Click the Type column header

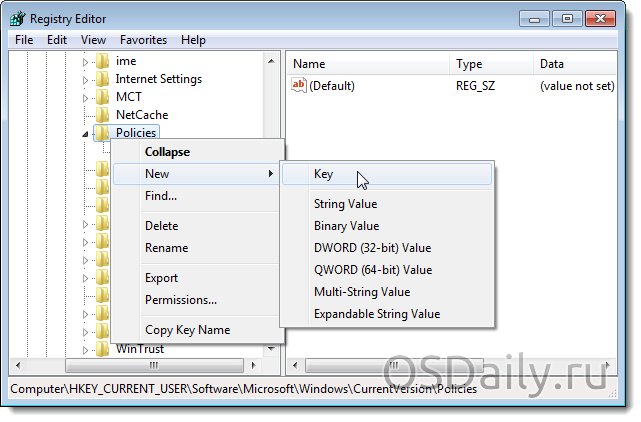(x=469, y=64)
